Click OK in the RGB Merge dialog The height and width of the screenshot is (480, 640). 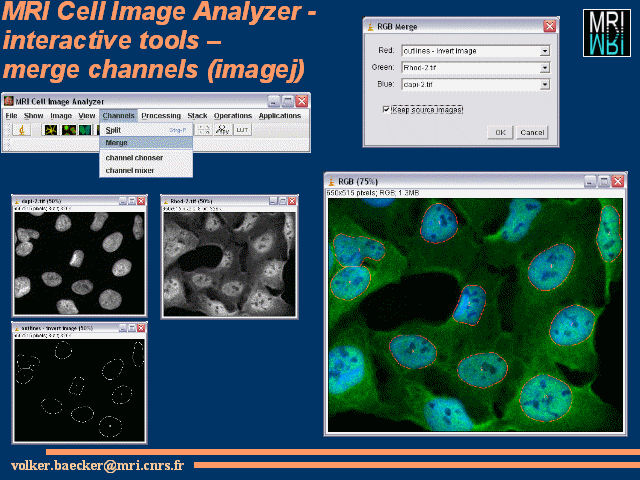[x=500, y=132]
